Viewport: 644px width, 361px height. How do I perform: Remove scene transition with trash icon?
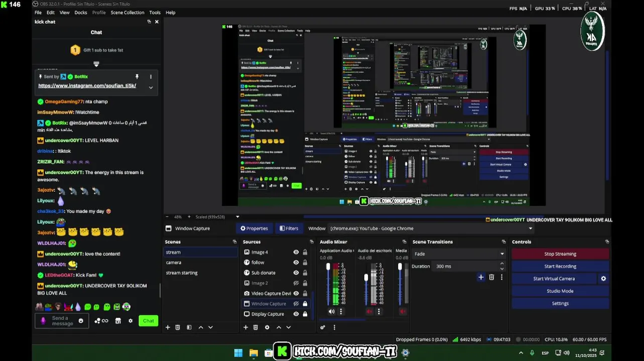[491, 277]
